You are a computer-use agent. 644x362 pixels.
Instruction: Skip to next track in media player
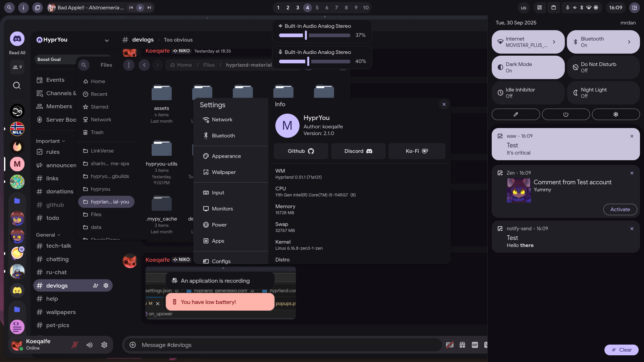pyautogui.click(x=149, y=7)
